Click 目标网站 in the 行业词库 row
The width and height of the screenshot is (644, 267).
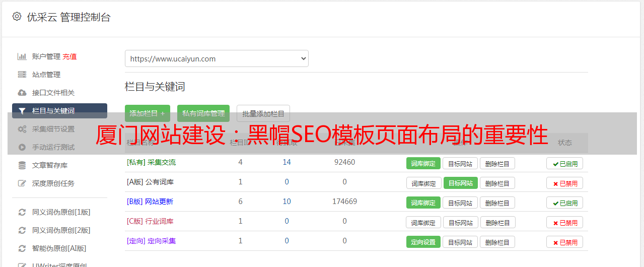point(460,222)
